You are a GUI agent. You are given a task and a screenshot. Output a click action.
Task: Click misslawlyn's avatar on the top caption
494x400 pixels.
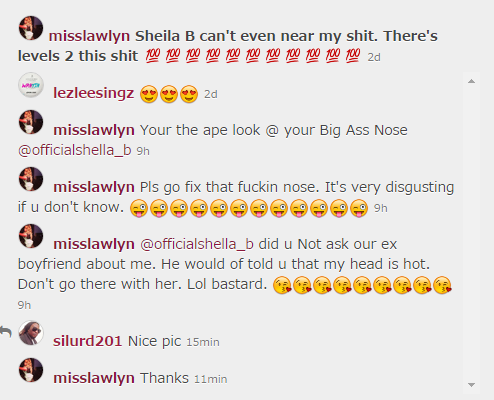(x=31, y=28)
